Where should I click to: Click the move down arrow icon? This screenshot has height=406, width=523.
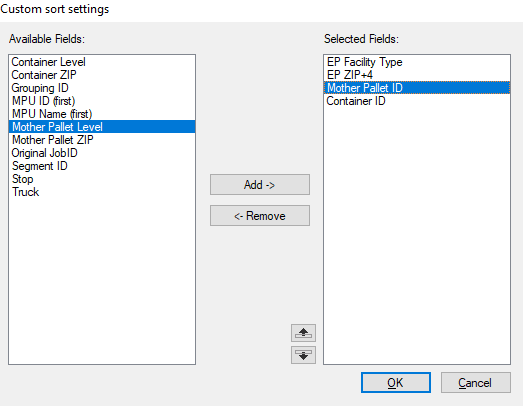(303, 355)
